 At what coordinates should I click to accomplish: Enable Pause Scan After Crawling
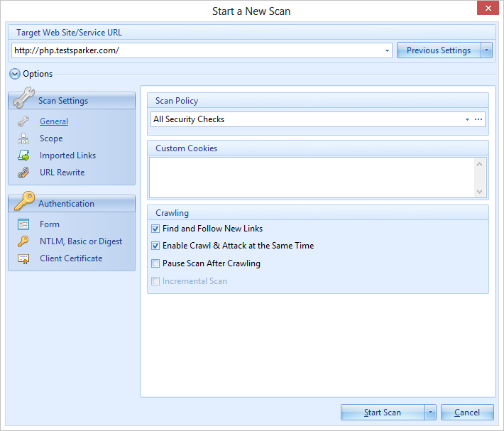[155, 263]
